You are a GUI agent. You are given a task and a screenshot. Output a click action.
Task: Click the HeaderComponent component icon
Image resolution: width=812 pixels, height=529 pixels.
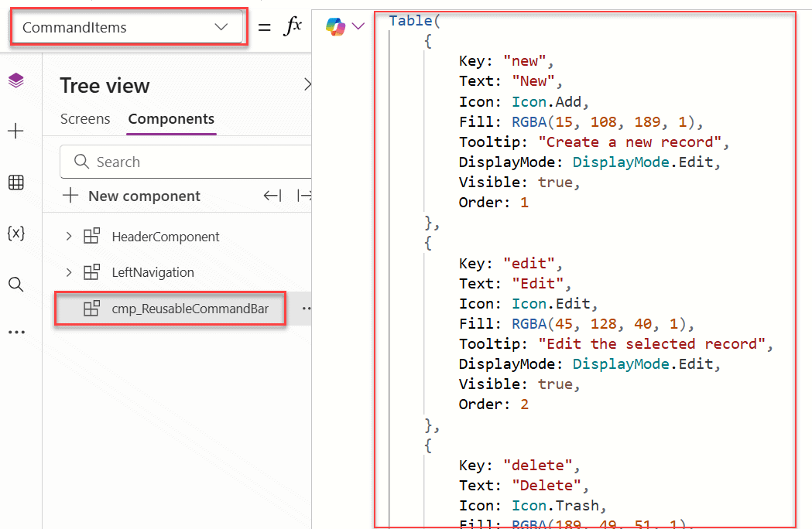(91, 236)
